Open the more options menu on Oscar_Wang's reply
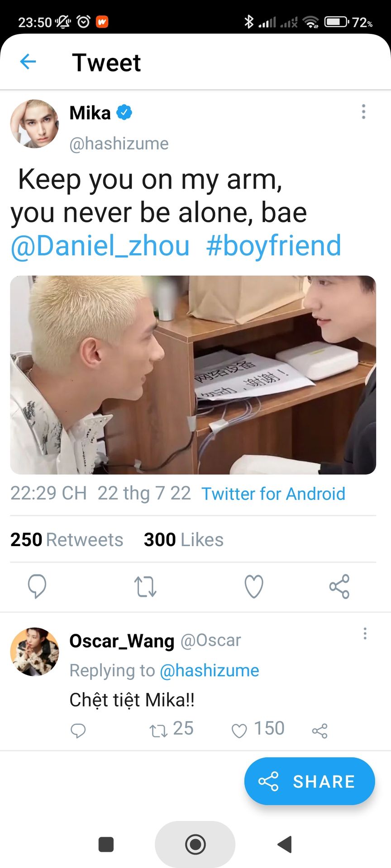Image resolution: width=391 pixels, height=868 pixels. pos(365,633)
